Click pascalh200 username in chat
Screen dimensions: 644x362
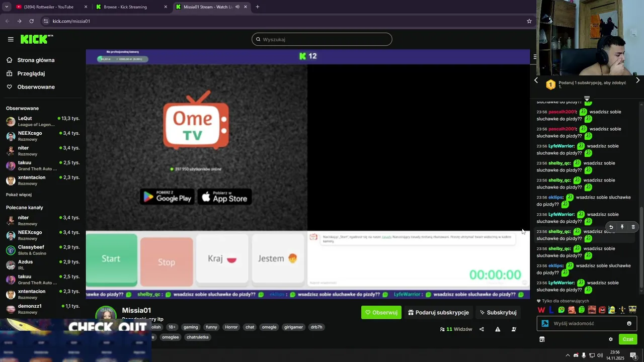click(x=562, y=112)
